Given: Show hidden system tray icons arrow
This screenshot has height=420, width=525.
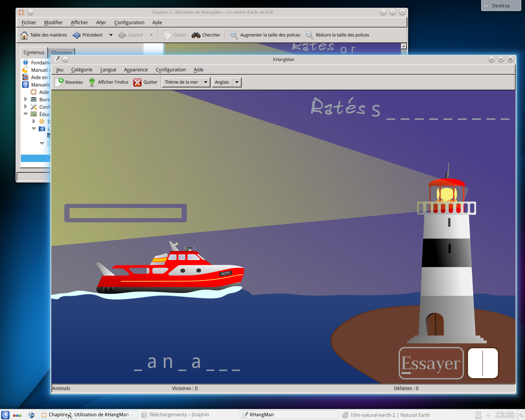Looking at the screenshot, I should (488, 415).
